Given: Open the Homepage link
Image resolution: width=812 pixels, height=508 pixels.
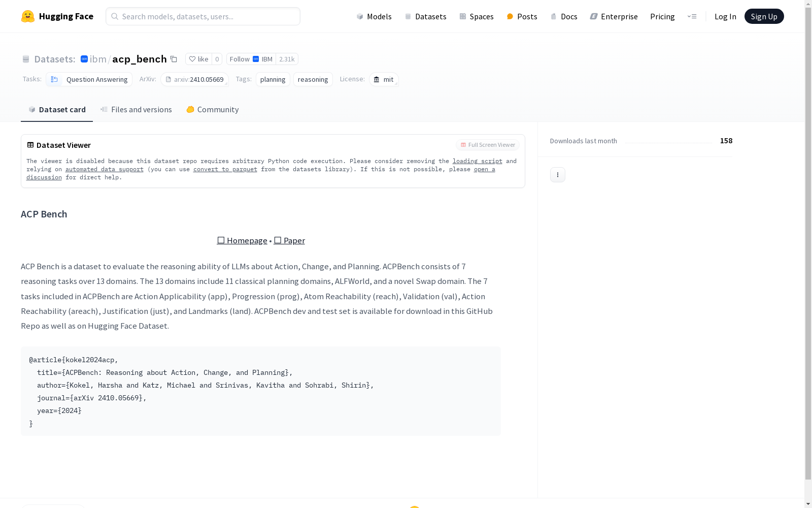Looking at the screenshot, I should click(242, 240).
